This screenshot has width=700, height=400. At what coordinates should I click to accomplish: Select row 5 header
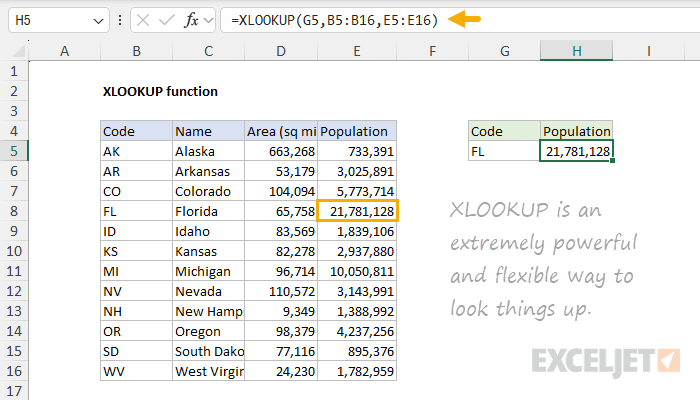14,151
